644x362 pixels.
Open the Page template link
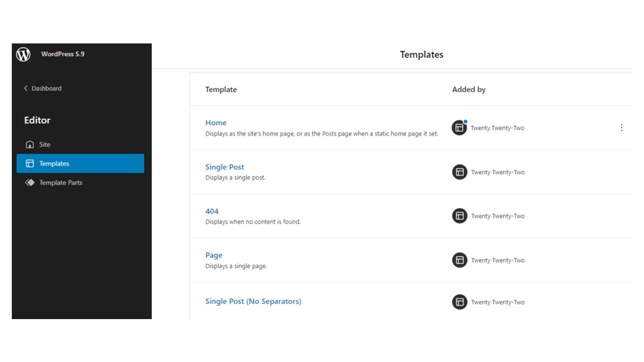(x=214, y=255)
